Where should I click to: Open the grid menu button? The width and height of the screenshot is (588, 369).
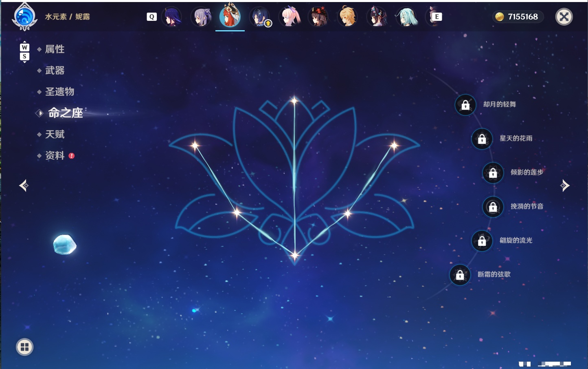coord(25,347)
